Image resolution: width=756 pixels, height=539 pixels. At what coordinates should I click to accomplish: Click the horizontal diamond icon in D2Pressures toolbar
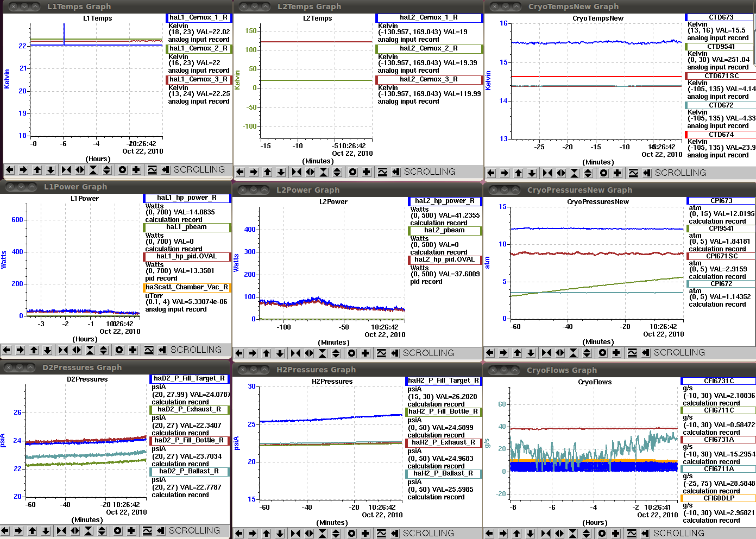tap(75, 531)
